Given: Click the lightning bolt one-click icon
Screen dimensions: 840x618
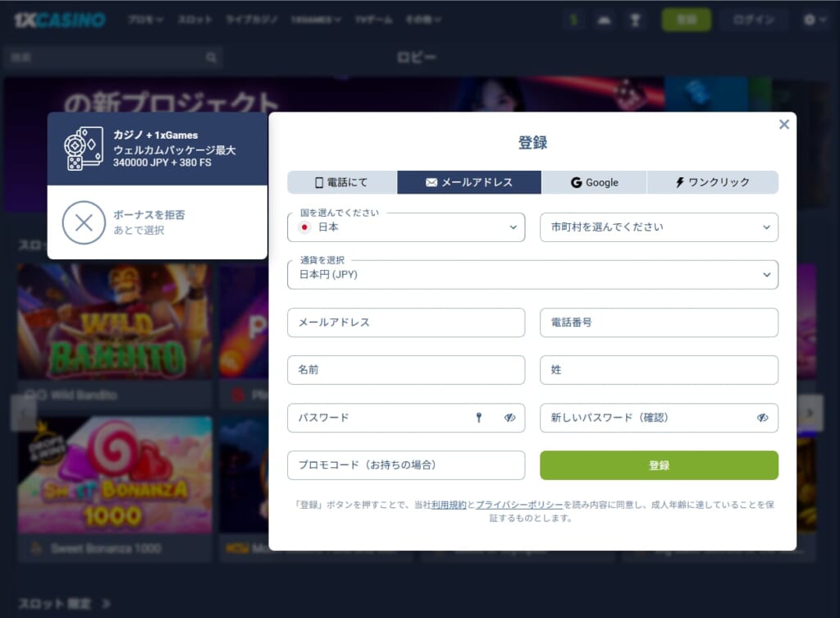Looking at the screenshot, I should pos(679,182).
